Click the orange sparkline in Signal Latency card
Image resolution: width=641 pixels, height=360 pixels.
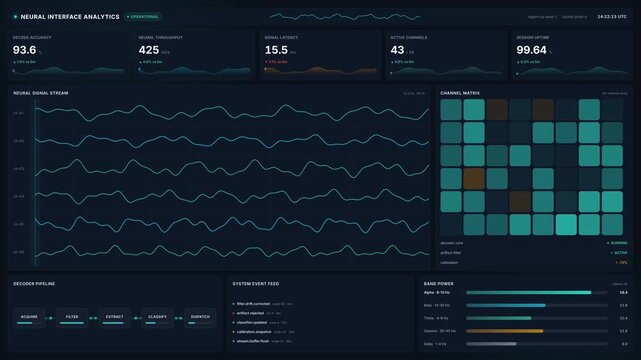pyautogui.click(x=321, y=71)
